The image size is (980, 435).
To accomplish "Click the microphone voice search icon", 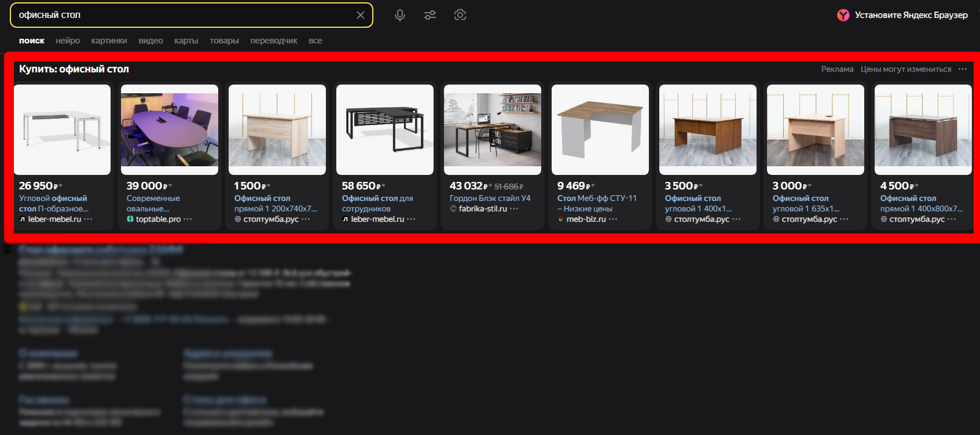I will tap(399, 15).
